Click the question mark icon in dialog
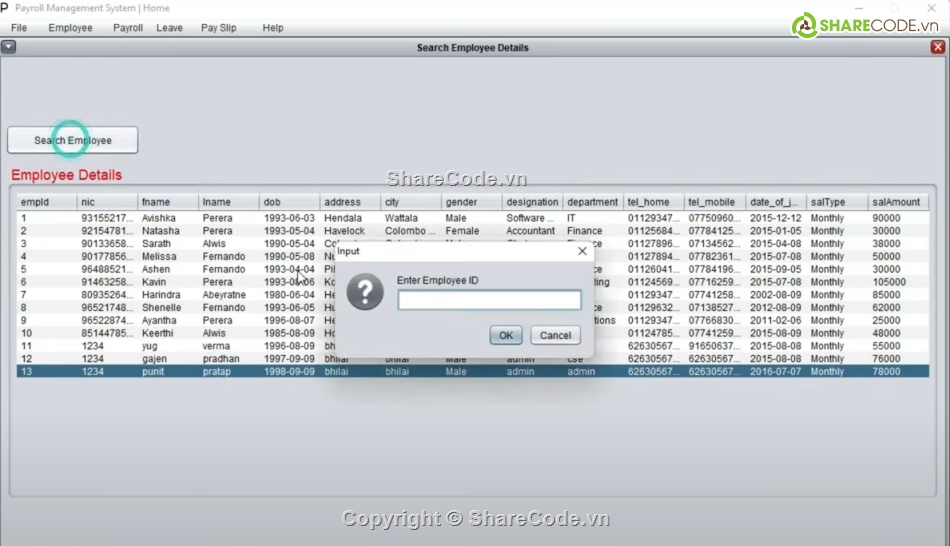Viewport: 950px width, 546px height. click(365, 292)
